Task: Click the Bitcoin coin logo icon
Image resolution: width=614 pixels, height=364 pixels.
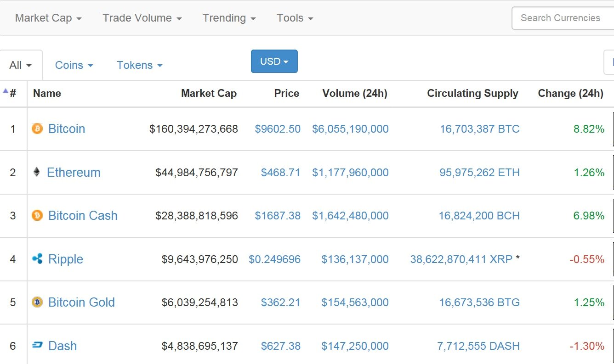Action: pos(37,129)
